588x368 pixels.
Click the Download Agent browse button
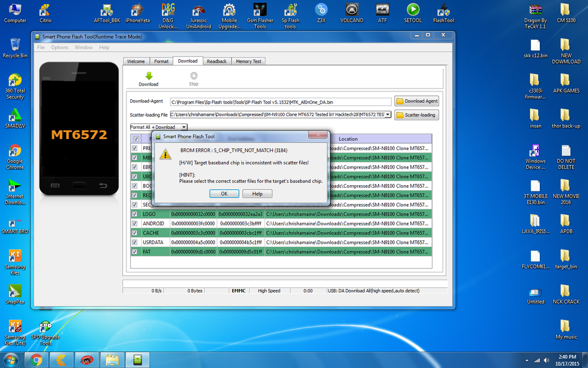417,101
